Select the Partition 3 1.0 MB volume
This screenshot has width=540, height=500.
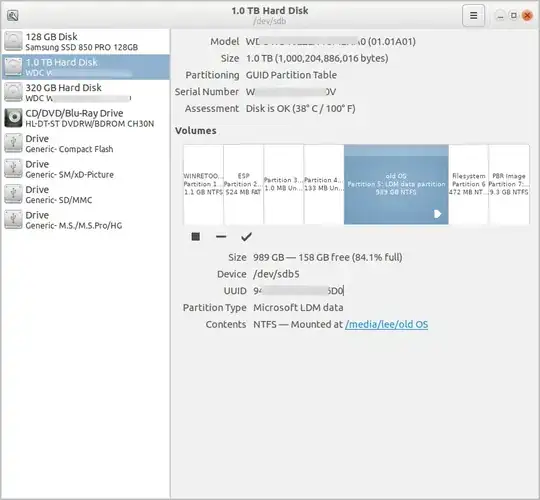point(283,185)
